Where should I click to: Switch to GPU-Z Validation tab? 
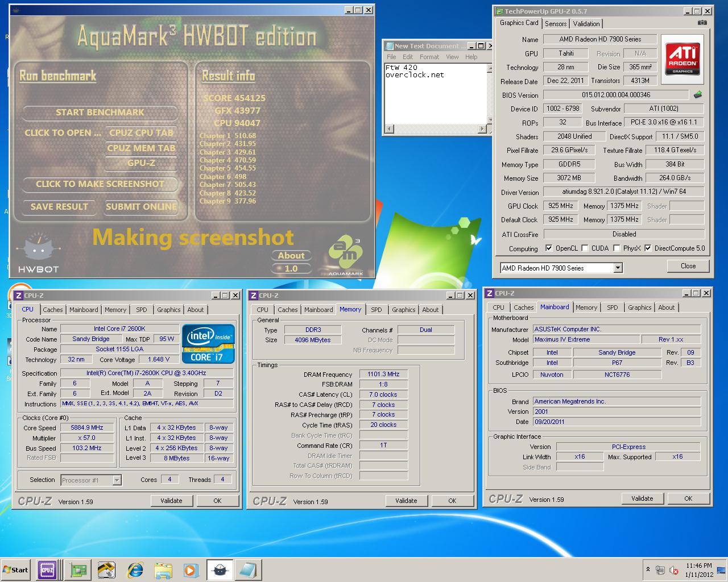pos(586,24)
